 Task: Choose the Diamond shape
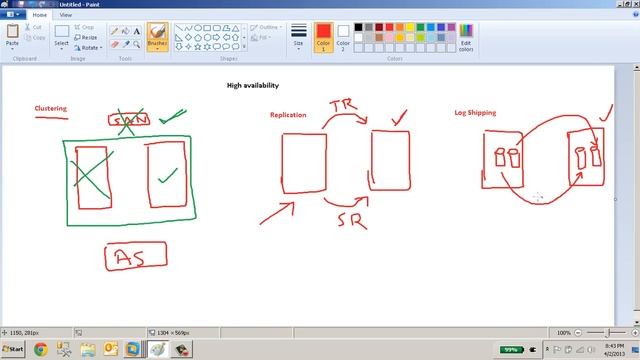click(x=188, y=38)
